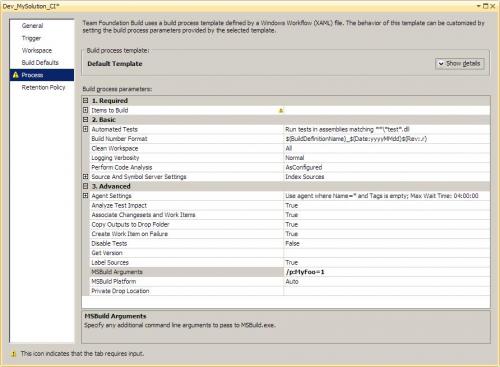The height and width of the screenshot is (367, 500).
Task: Expand the Agent Settings row
Action: point(86,196)
